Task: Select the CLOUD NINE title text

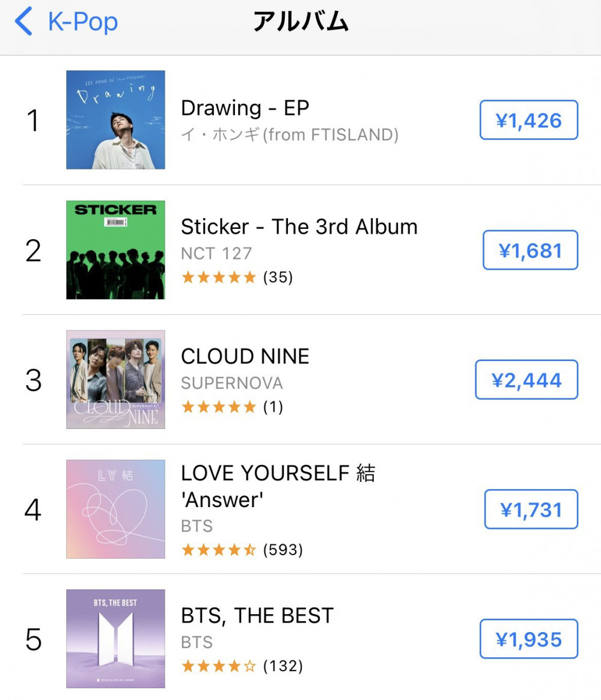Action: pos(245,356)
